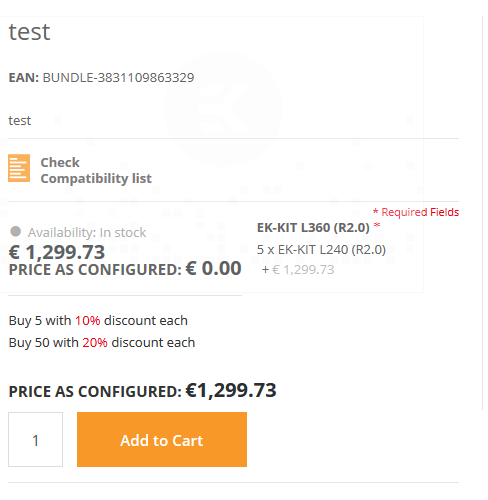Click the EK-KIT L360 (R2.0) option label
Viewport: 488px width, 500px height.
(313, 228)
